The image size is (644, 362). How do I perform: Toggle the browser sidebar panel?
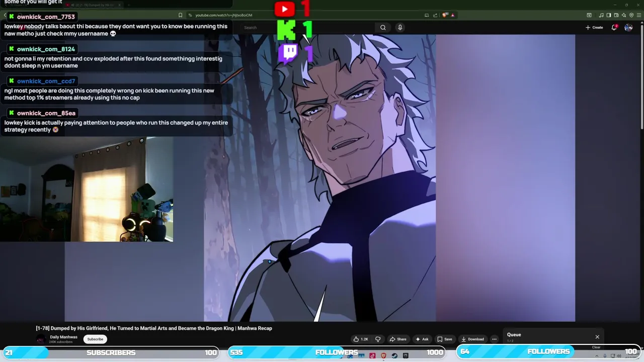click(x=609, y=15)
